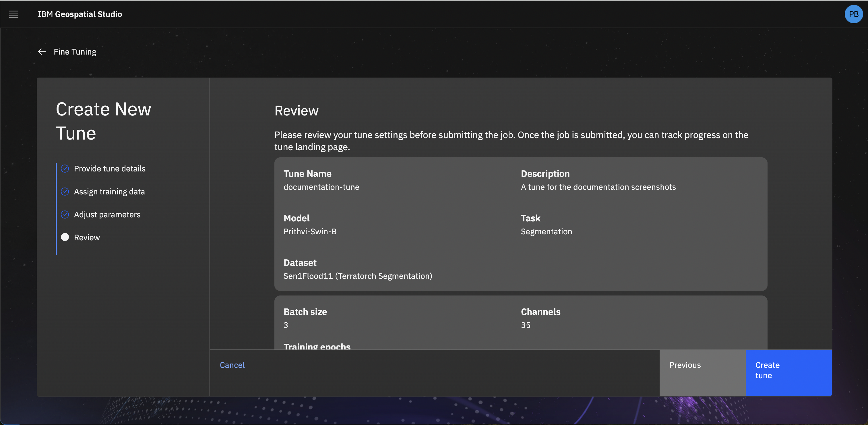Open the Adjust parameters step
The width and height of the screenshot is (868, 425).
pyautogui.click(x=107, y=214)
